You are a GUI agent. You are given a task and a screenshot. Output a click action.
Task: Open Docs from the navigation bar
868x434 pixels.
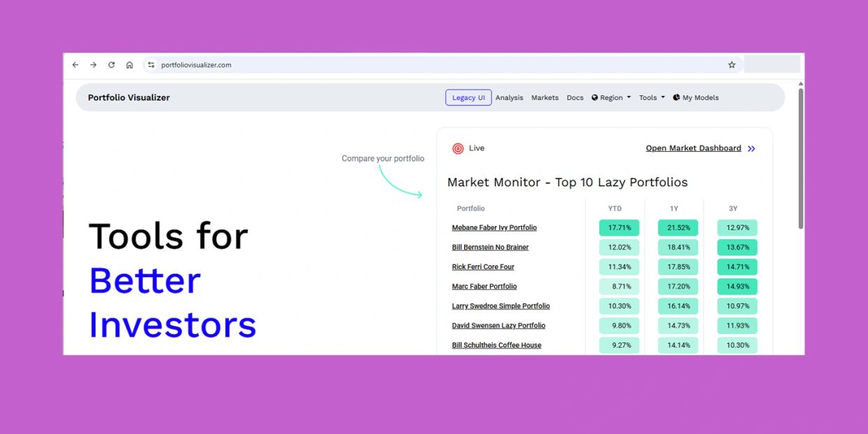coord(575,98)
